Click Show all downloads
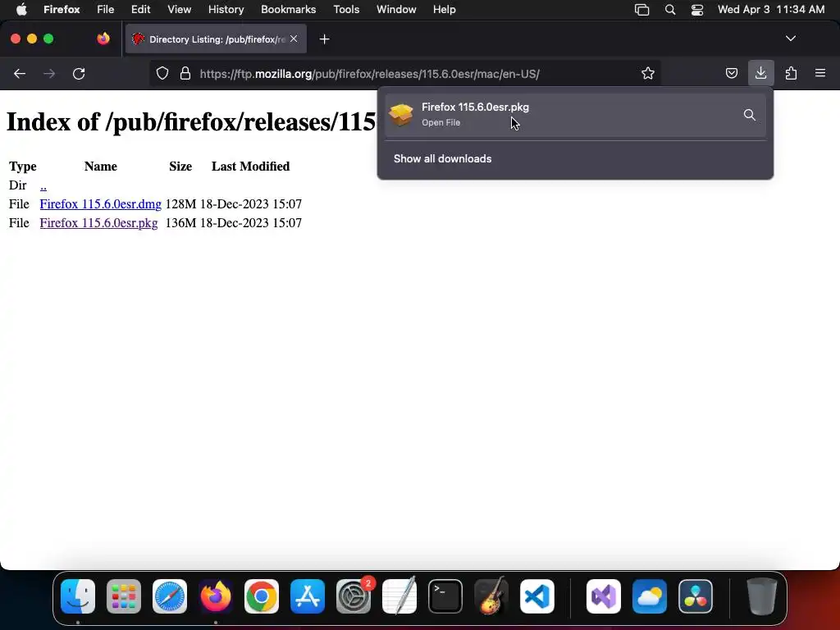 [442, 158]
